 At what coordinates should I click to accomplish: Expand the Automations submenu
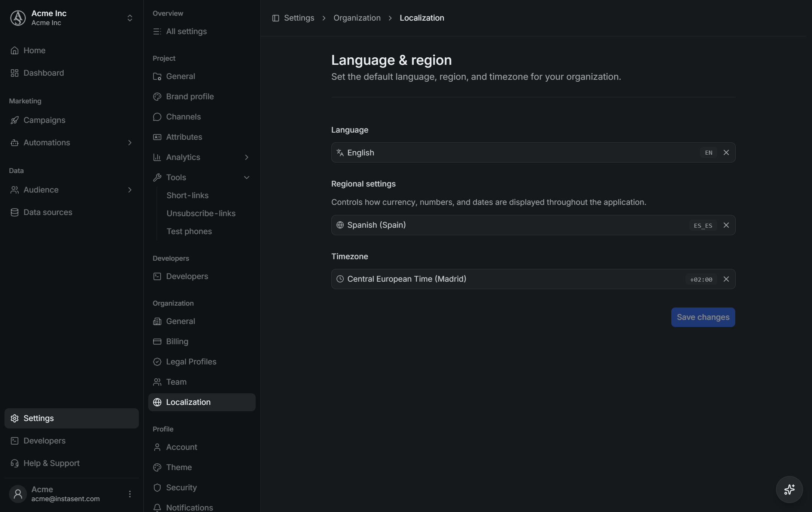coord(130,143)
